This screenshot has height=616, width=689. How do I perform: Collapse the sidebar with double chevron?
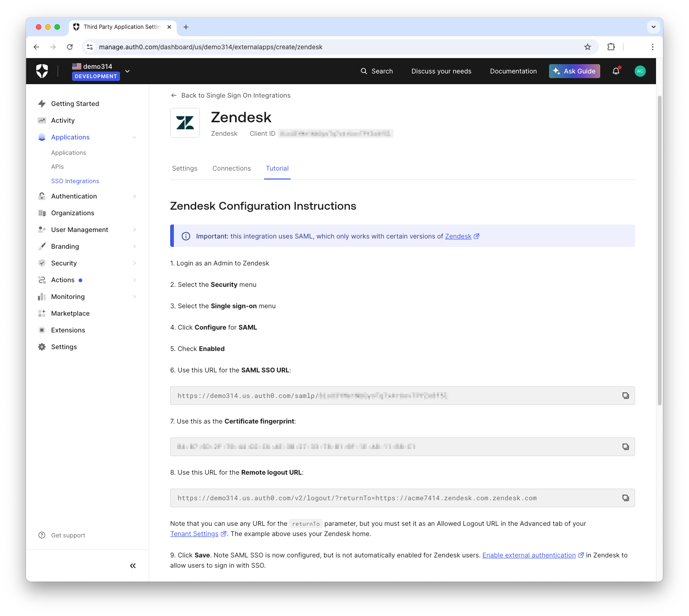point(133,566)
